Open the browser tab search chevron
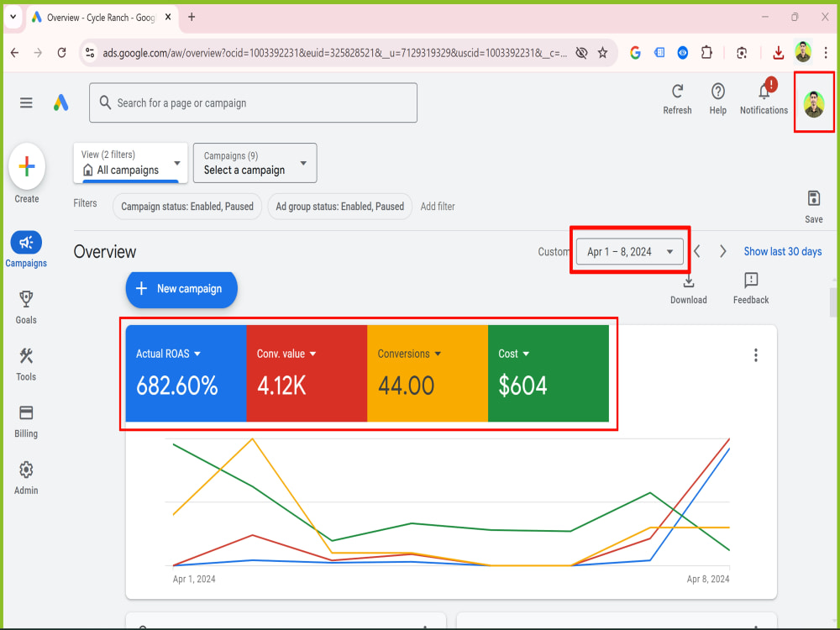Screen dimensions: 840x630 pos(13,17)
